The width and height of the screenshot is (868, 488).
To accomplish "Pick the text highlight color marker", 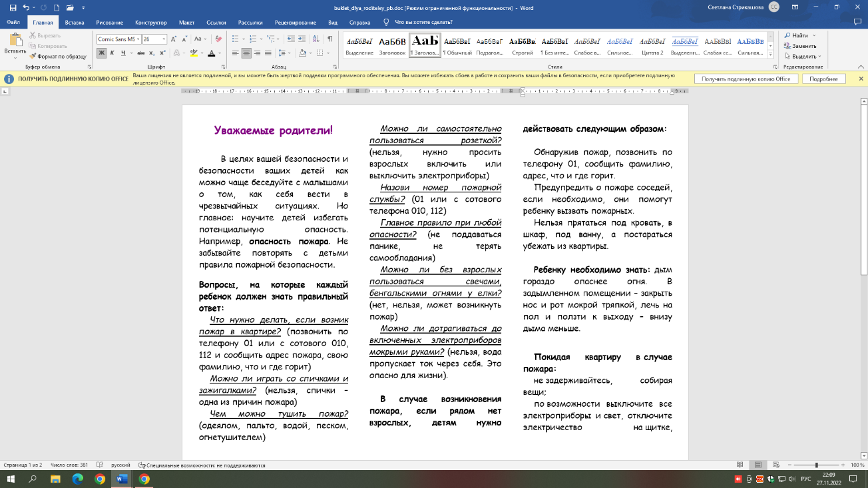I will click(x=192, y=53).
